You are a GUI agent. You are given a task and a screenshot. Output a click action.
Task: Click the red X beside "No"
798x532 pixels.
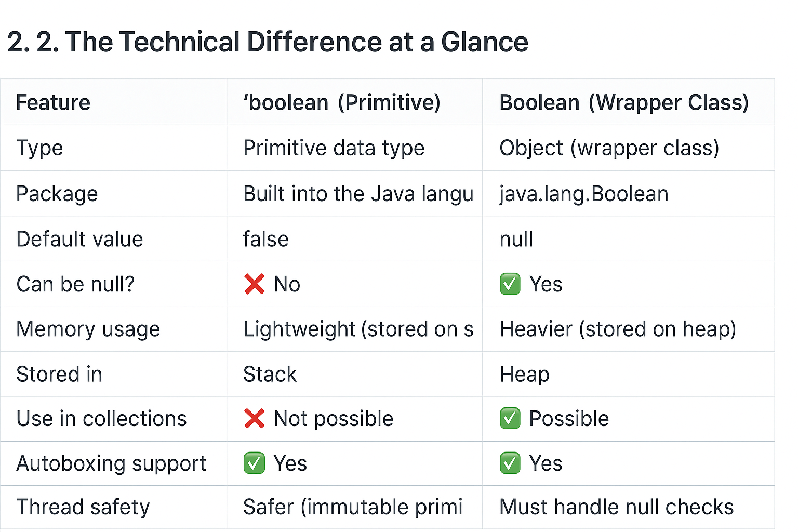[x=254, y=284]
